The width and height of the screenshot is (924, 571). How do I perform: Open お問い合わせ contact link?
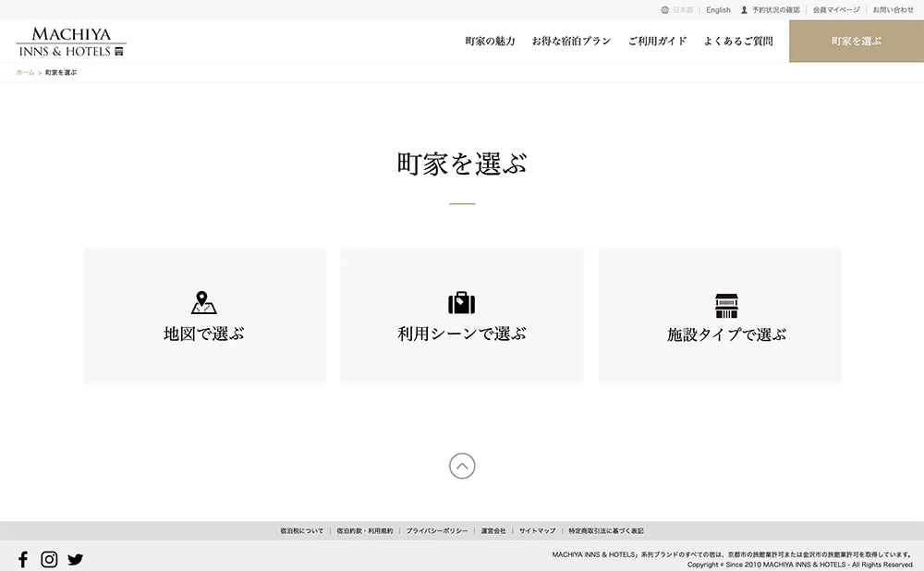pos(893,10)
